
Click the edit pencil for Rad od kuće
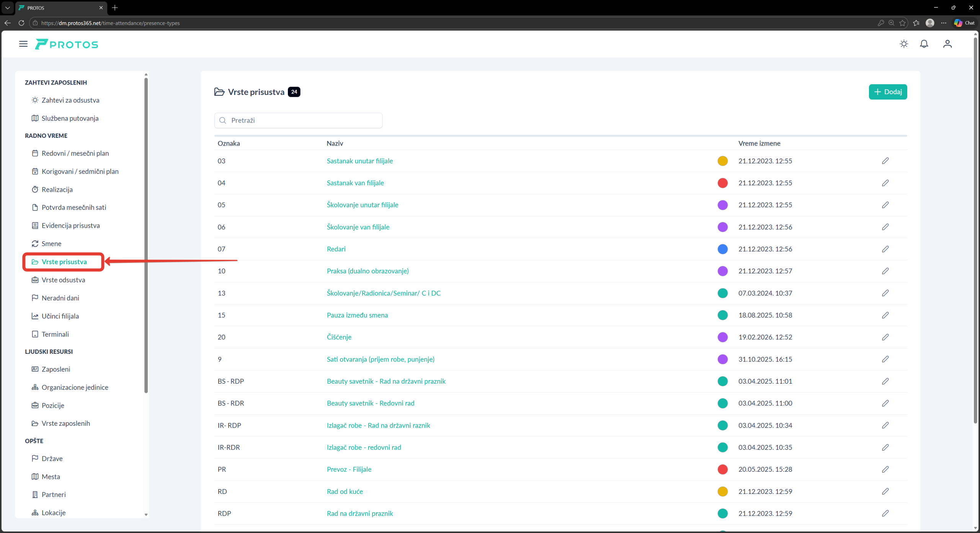(x=885, y=491)
